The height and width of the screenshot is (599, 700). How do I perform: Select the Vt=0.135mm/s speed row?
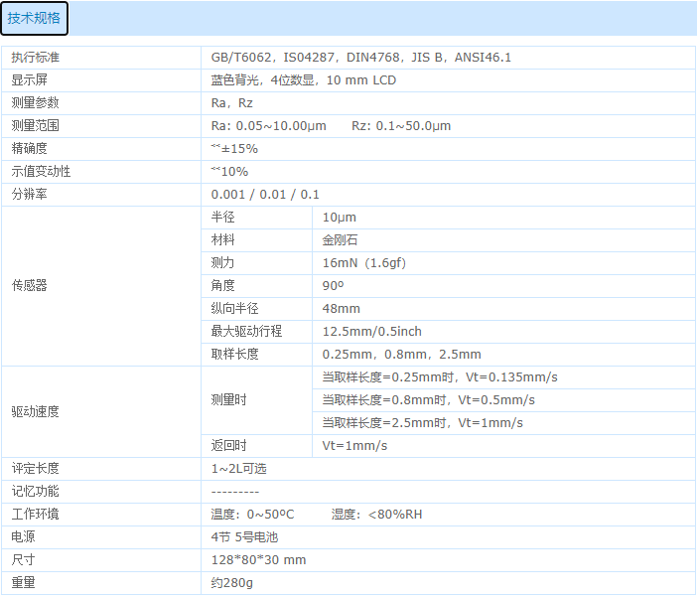tap(440, 377)
